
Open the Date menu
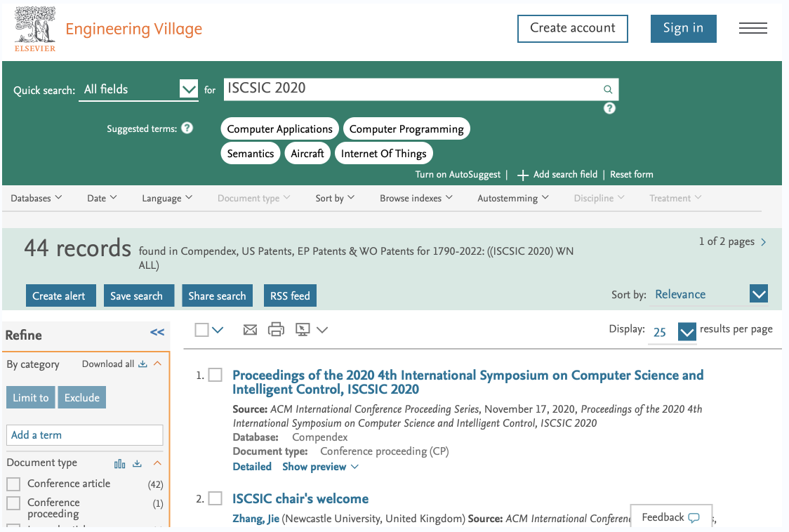click(x=102, y=198)
